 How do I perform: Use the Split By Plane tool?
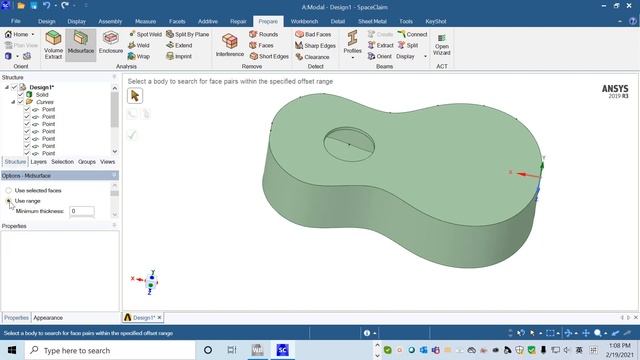pos(188,34)
